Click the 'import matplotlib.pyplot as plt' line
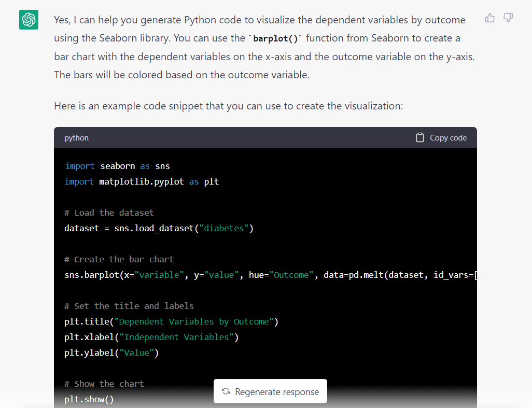Image resolution: width=532 pixels, height=408 pixels. pos(142,181)
